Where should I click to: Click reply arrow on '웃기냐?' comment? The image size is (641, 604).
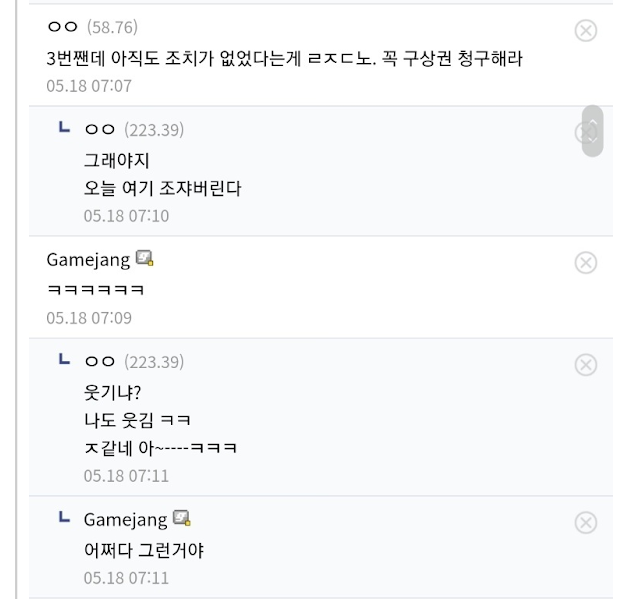coord(64,360)
